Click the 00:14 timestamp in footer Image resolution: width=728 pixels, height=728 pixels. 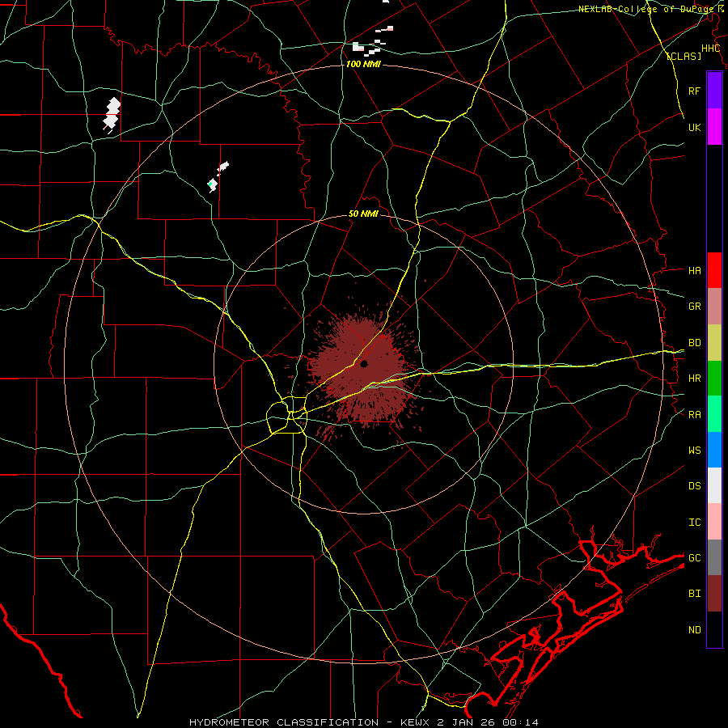pos(520,722)
